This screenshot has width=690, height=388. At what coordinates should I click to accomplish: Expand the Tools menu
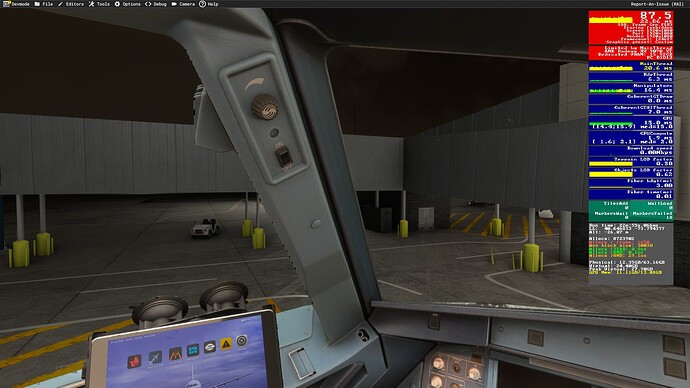99,4
